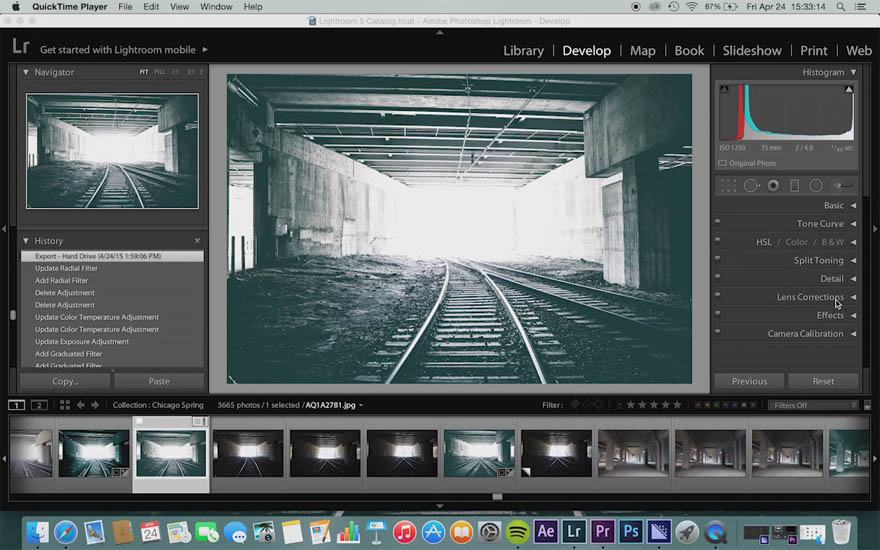Toggle Split Toning panel switch
The width and height of the screenshot is (880, 550).
(x=718, y=258)
